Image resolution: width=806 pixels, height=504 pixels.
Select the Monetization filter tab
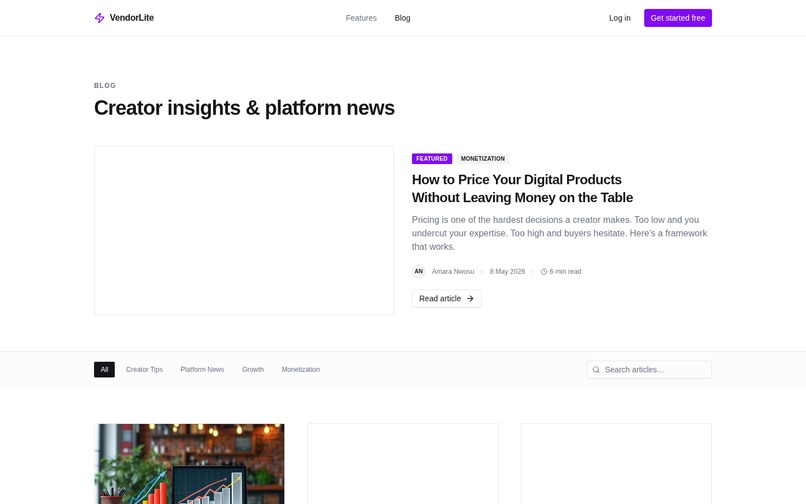click(x=301, y=369)
